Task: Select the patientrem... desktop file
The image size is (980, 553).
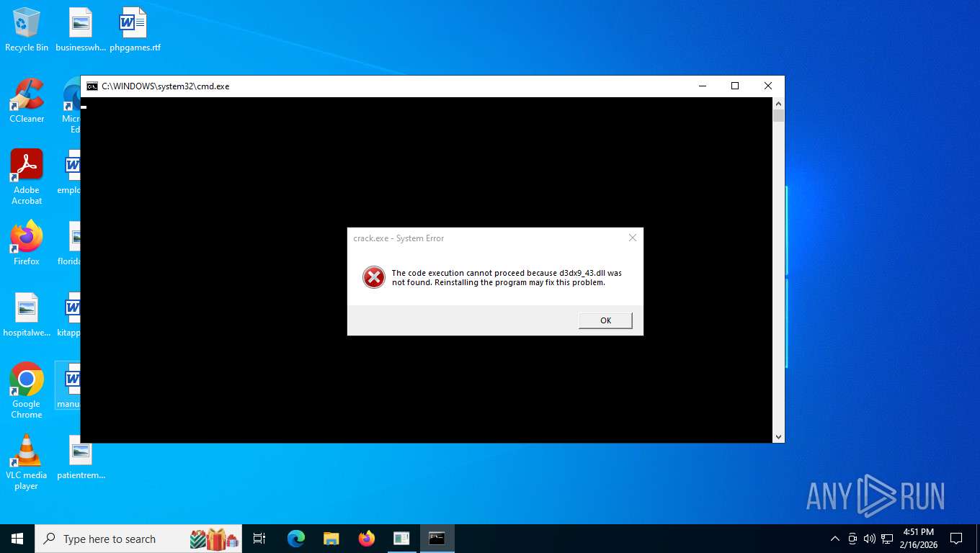Action: click(x=81, y=458)
